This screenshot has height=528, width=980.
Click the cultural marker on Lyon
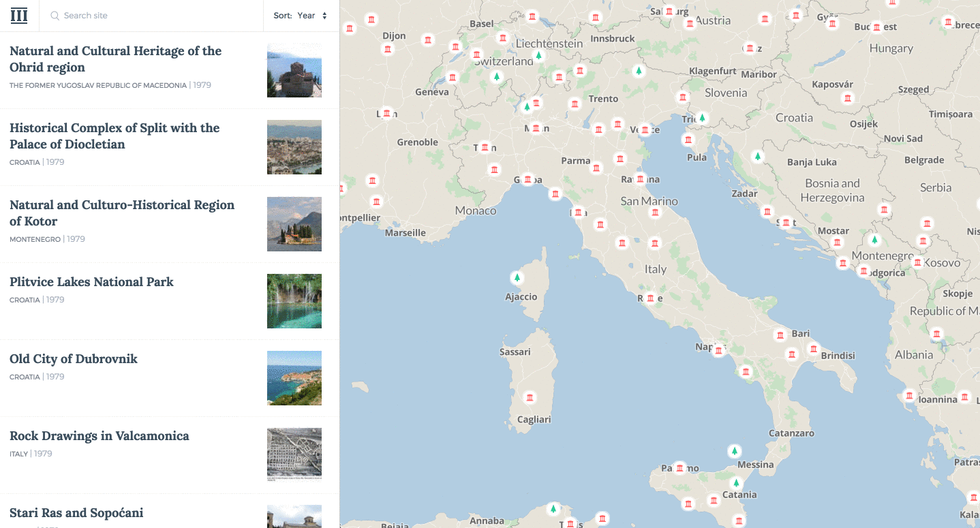386,113
